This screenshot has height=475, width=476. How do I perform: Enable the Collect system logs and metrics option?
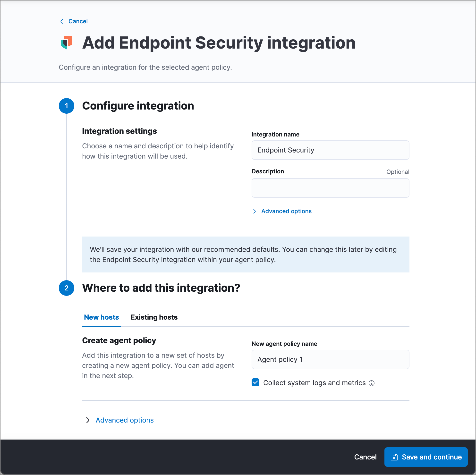pos(255,383)
